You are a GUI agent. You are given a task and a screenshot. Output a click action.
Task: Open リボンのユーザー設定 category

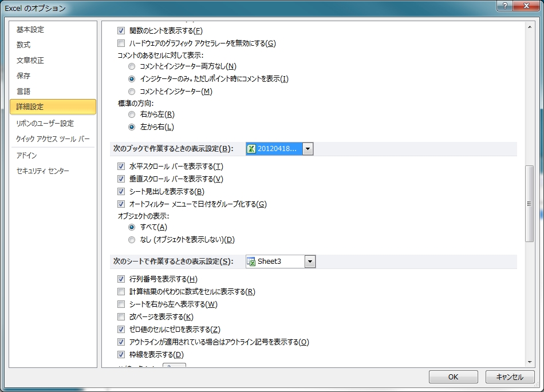[53, 124]
